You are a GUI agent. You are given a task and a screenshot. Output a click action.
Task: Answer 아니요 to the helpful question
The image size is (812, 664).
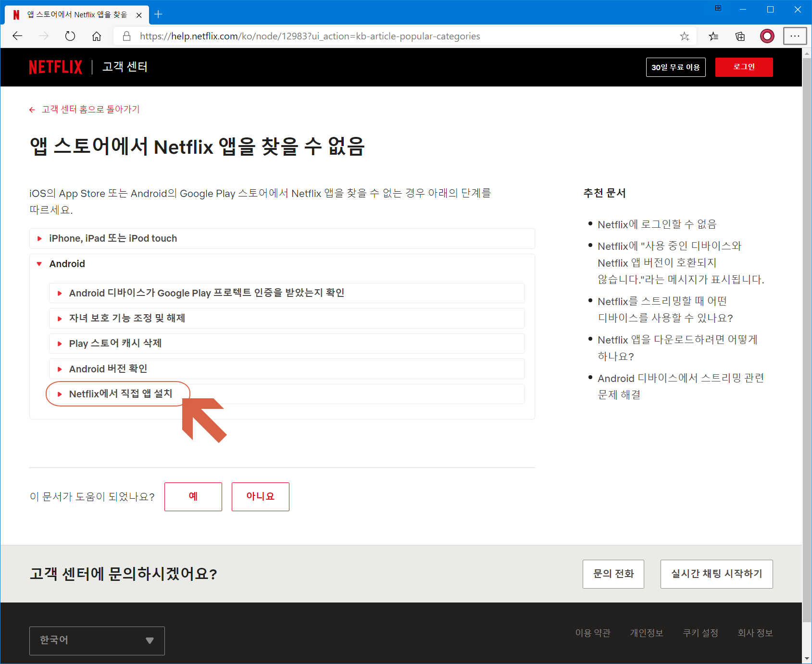click(261, 497)
